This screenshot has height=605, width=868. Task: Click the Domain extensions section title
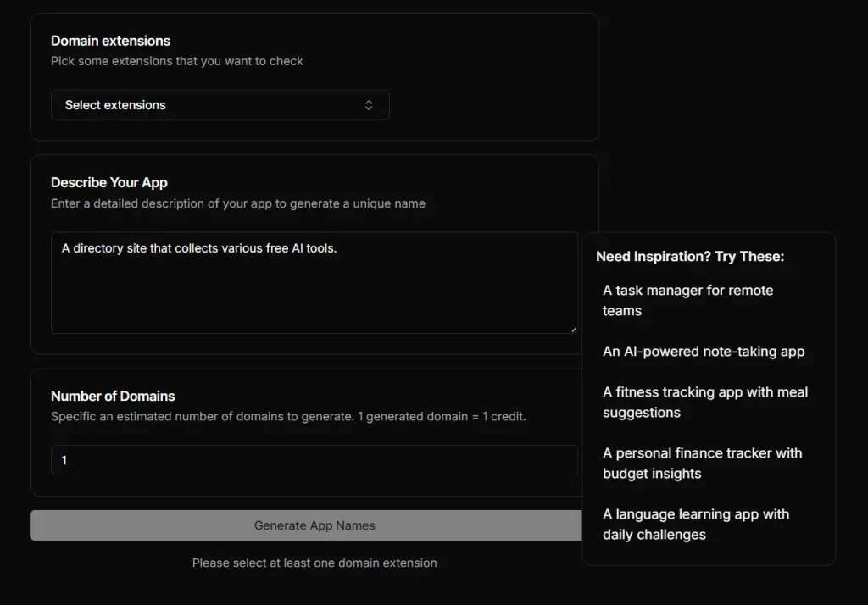click(x=110, y=41)
